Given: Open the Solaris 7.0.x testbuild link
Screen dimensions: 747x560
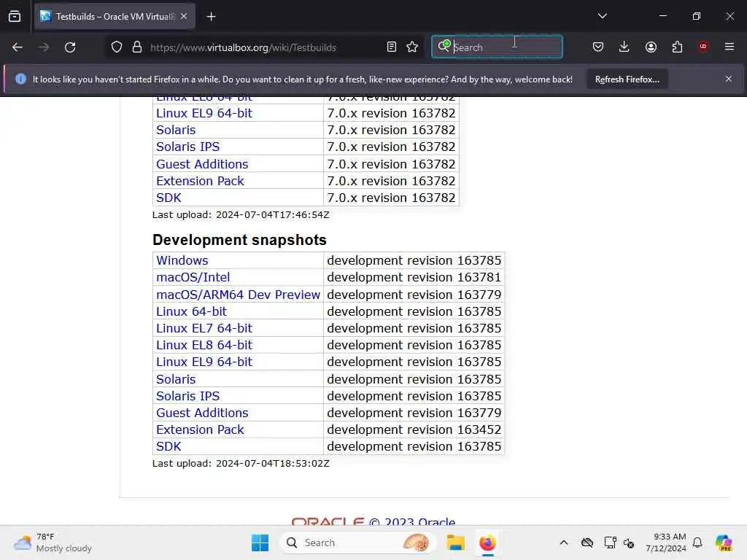Looking at the screenshot, I should tap(176, 130).
